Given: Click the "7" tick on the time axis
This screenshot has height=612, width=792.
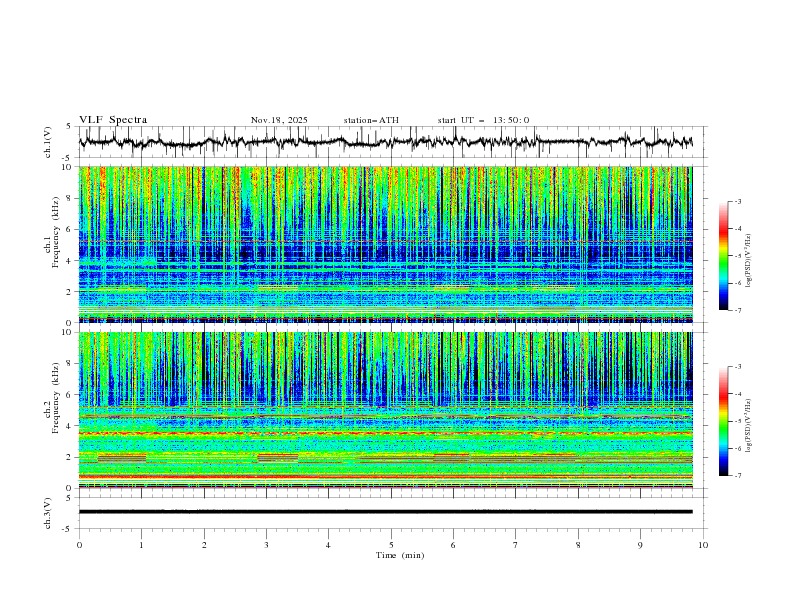Looking at the screenshot, I should coord(516,545).
